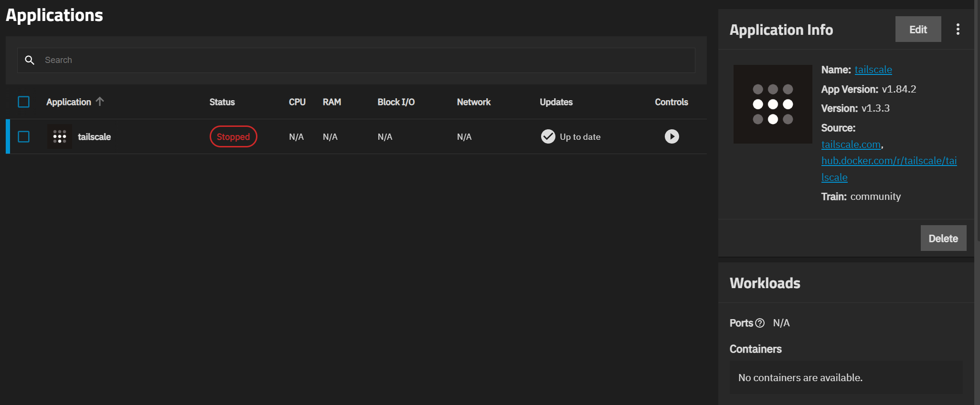Check the tailscale row checkbox

coord(23,136)
